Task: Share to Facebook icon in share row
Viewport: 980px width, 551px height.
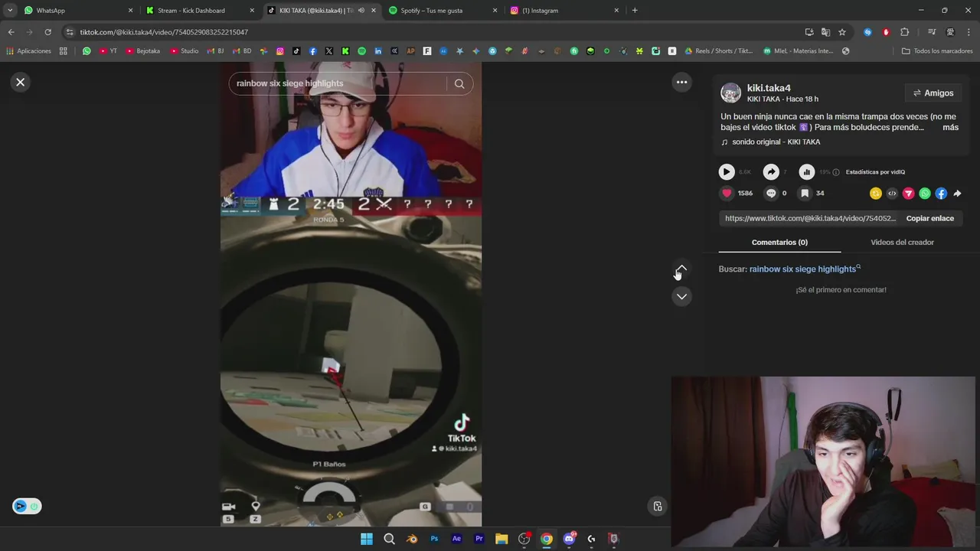Action: (x=941, y=194)
